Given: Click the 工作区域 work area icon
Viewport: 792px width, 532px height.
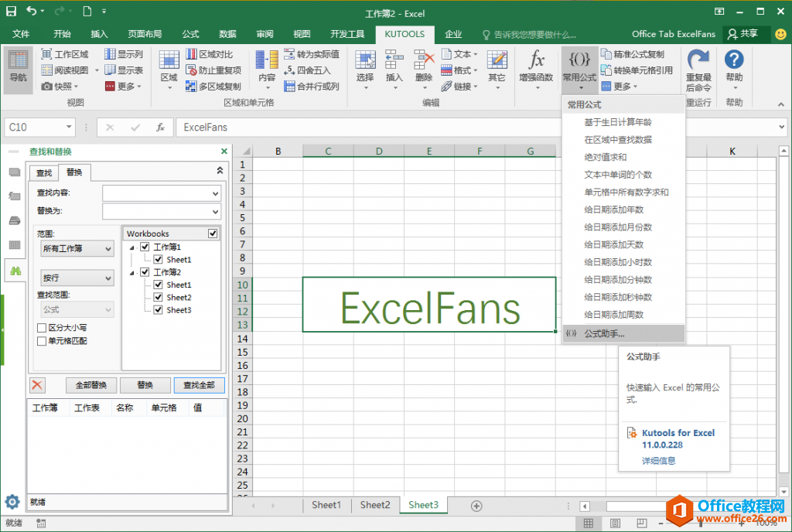Looking at the screenshot, I should pyautogui.click(x=46, y=54).
